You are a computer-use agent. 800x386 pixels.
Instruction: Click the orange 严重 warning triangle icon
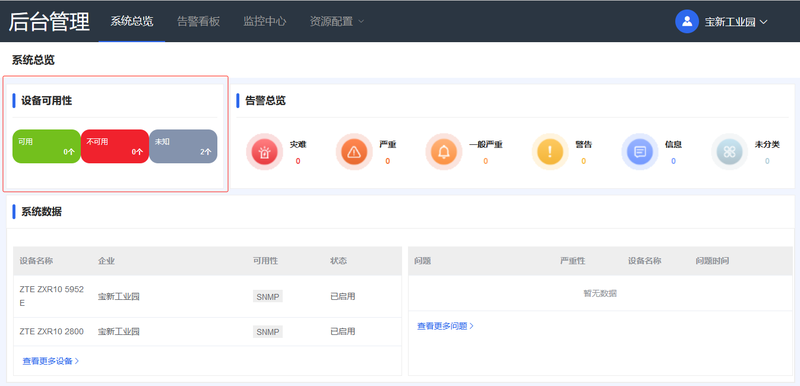(x=354, y=151)
